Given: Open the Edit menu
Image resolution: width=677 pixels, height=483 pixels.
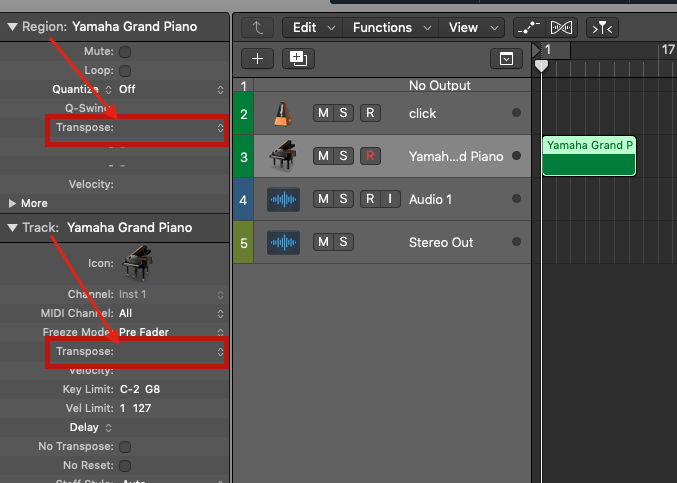Looking at the screenshot, I should tap(312, 28).
